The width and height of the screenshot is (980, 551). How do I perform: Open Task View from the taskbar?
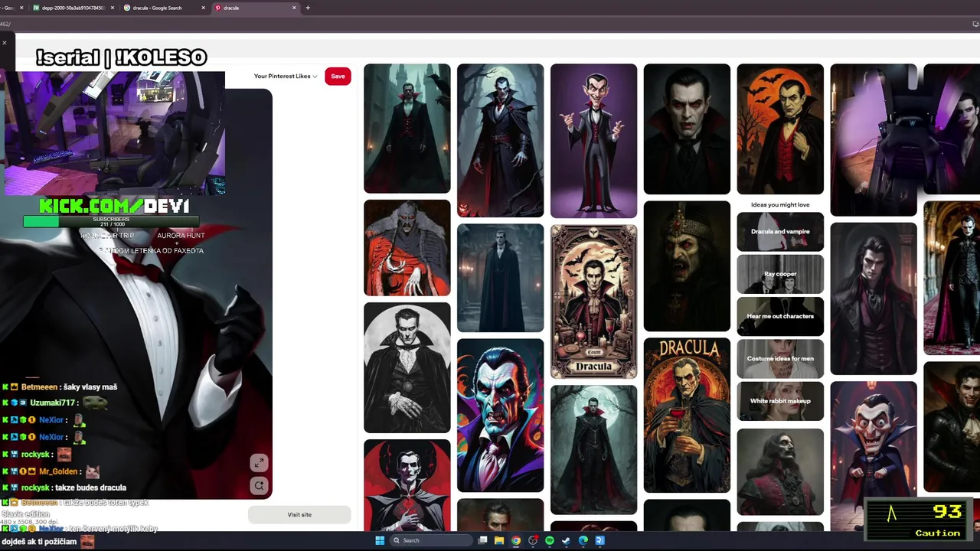pos(483,540)
